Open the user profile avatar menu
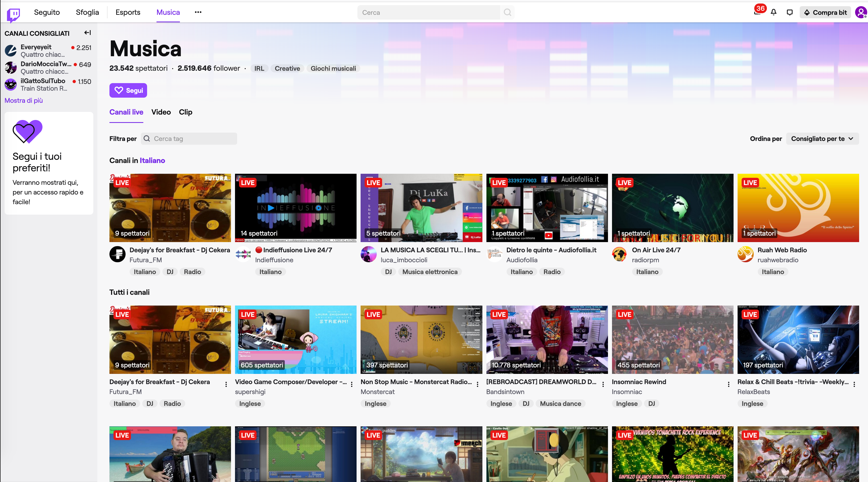The width and height of the screenshot is (868, 482). pyautogui.click(x=861, y=12)
